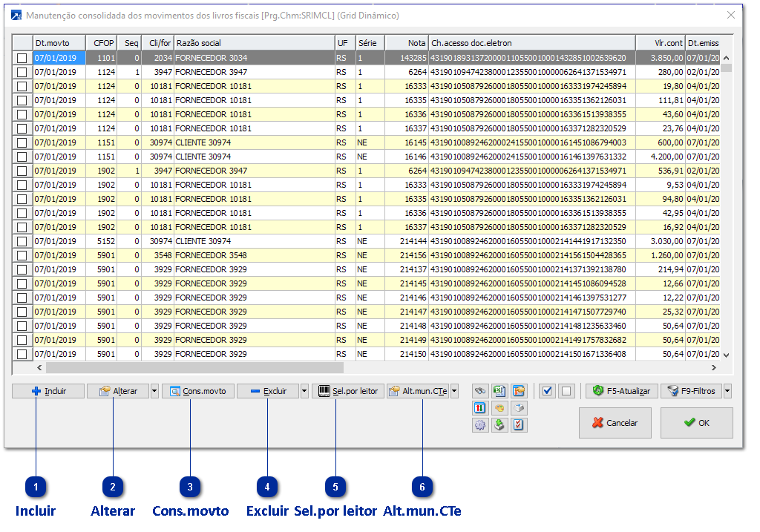
Task: Click the gear settings icon
Action: [x=481, y=425]
